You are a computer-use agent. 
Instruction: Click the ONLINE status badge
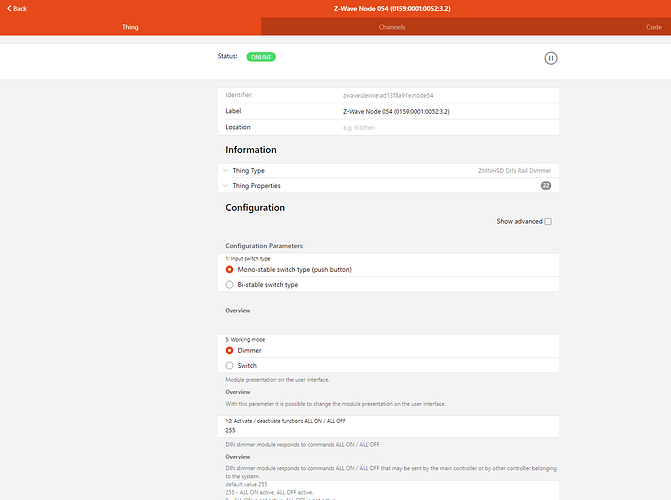(261, 57)
